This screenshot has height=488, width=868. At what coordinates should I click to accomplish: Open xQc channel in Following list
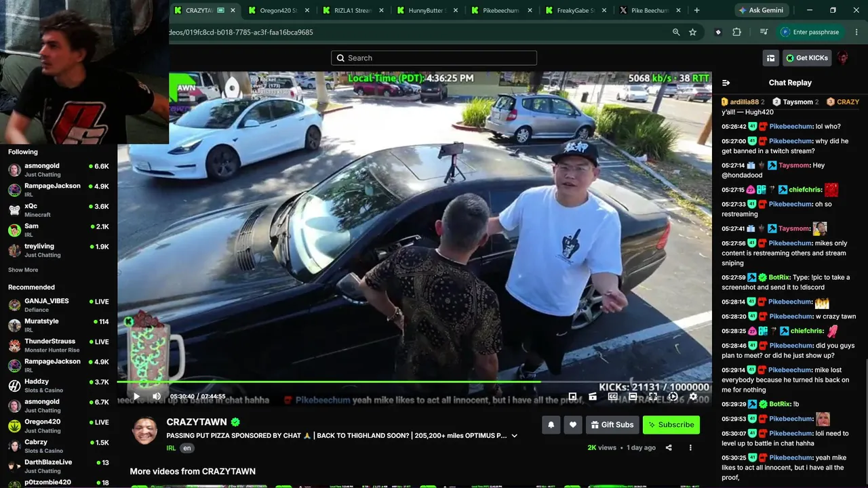pos(58,210)
